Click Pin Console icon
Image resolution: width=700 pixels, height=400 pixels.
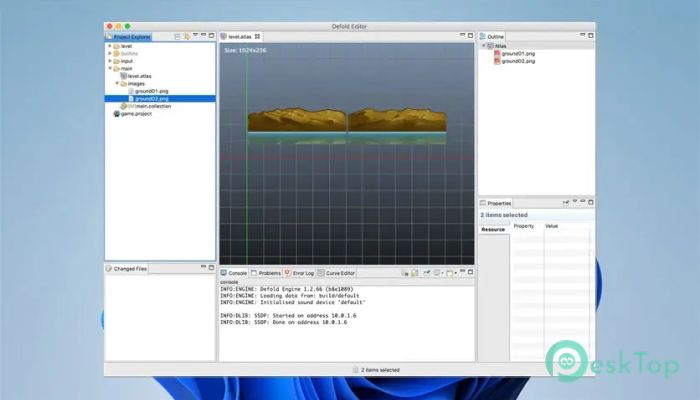pos(427,272)
